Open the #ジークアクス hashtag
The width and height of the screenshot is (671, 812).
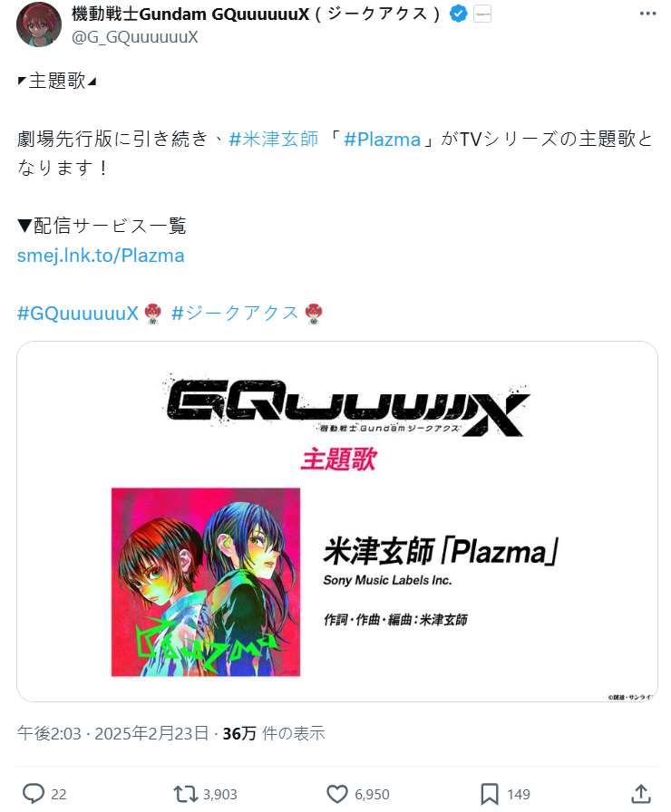click(235, 314)
